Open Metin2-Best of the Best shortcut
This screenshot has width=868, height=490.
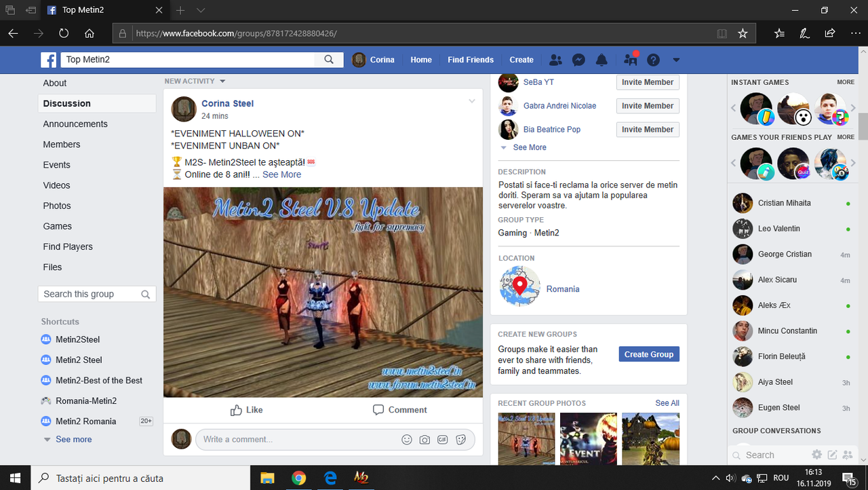[98, 380]
